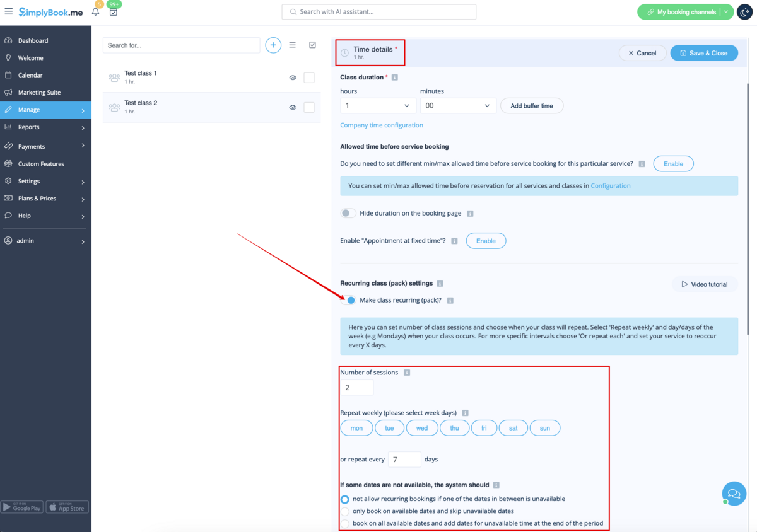Click the tasks checklist icon with 99+ badge
The width and height of the screenshot is (757, 532).
point(114,12)
